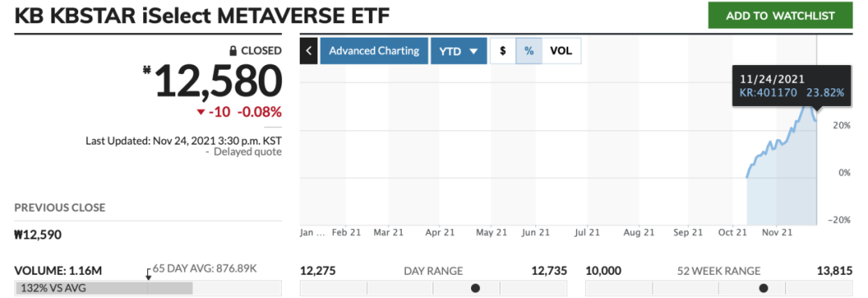Click the red down-triangle price change icon
868x298 pixels.
200,112
